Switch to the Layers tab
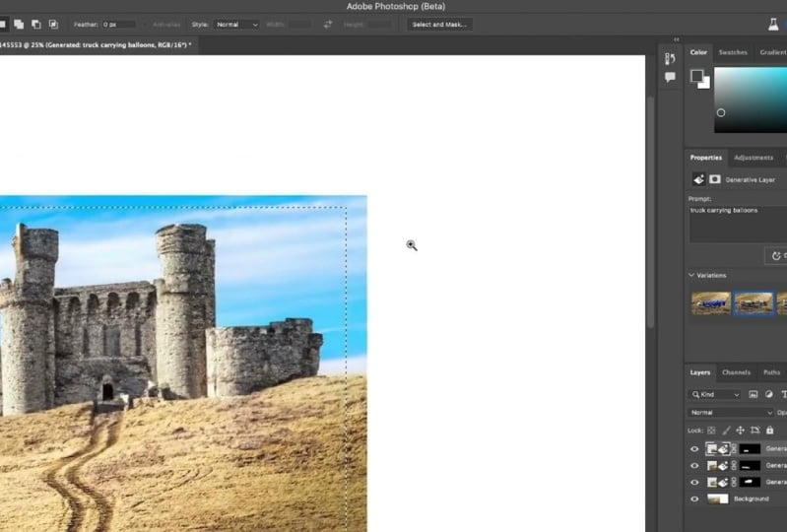The height and width of the screenshot is (532, 787). 699,372
